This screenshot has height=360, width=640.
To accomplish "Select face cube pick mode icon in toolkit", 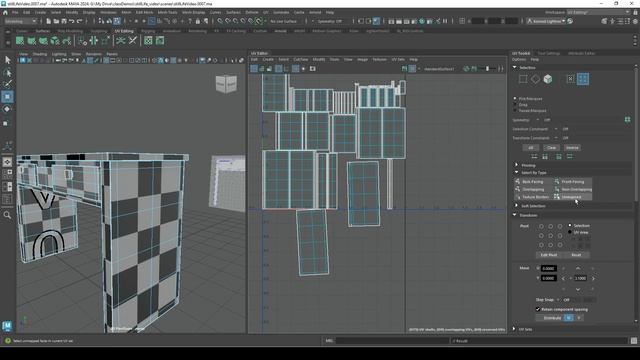I will pos(548,79).
